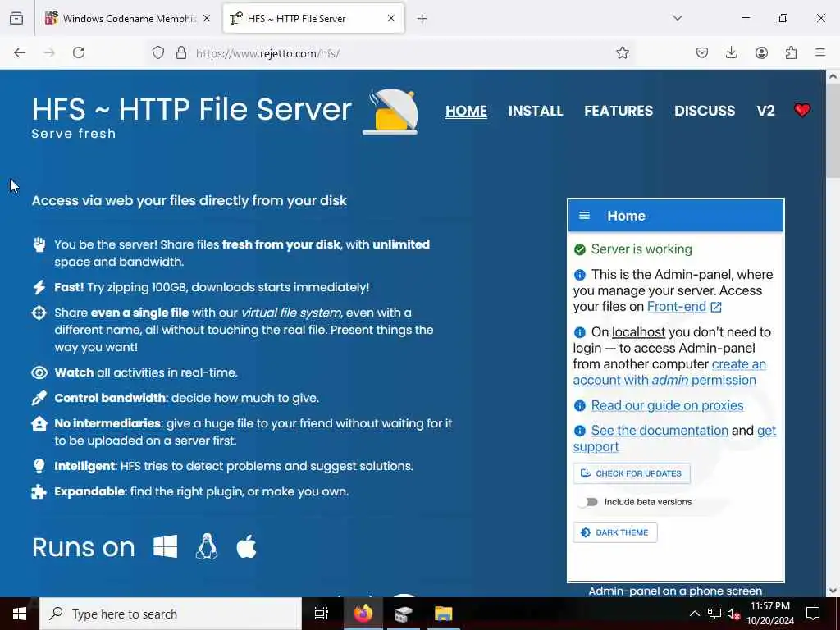The image size is (840, 630).
Task: Click the Linux penguin icon
Action: coord(207,547)
